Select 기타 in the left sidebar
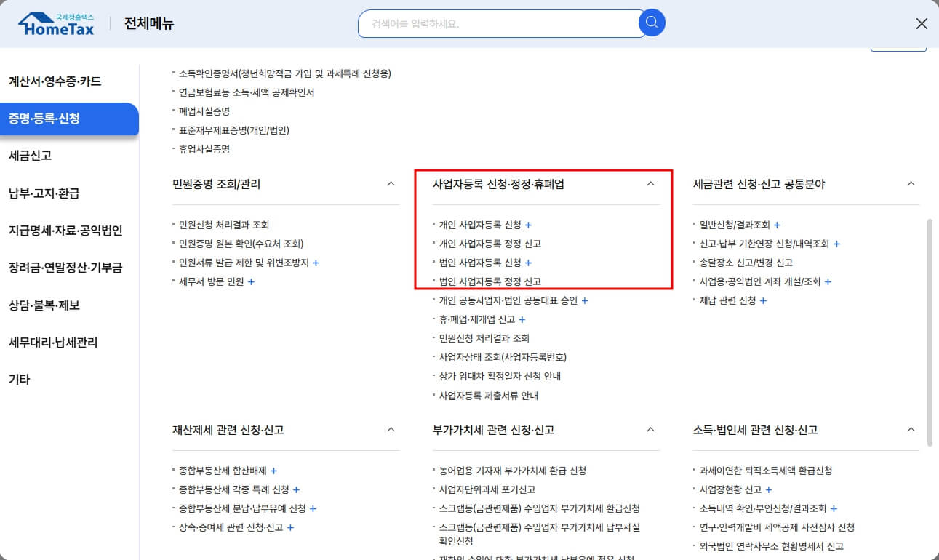 pyautogui.click(x=19, y=379)
